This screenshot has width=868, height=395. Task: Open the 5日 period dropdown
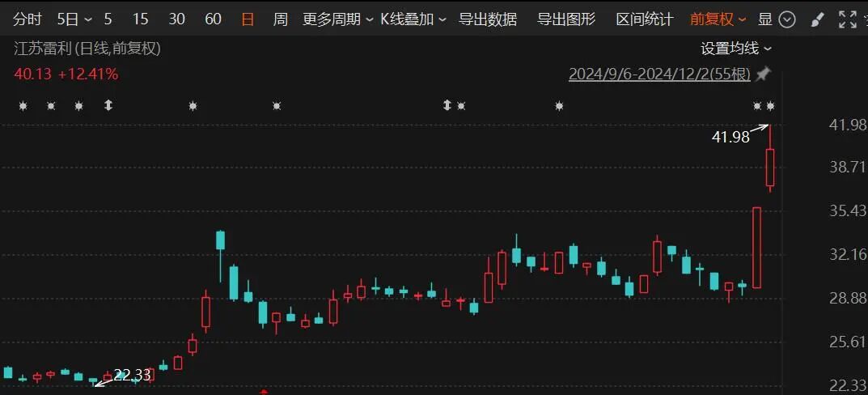coord(74,20)
